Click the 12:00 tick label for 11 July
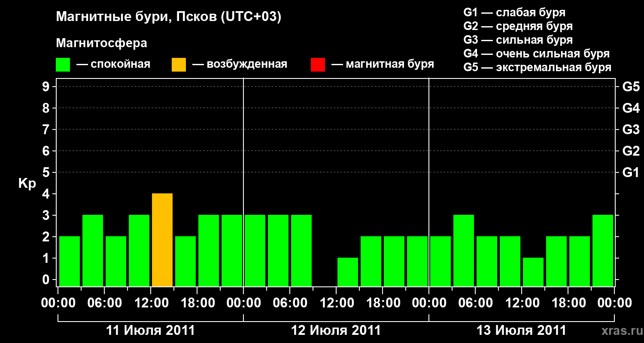 151,303
